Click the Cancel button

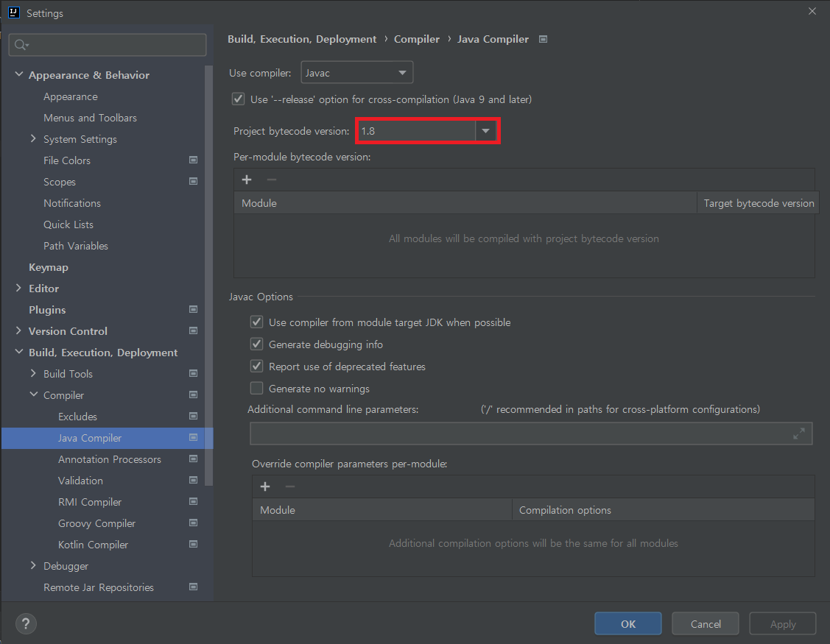tap(705, 623)
